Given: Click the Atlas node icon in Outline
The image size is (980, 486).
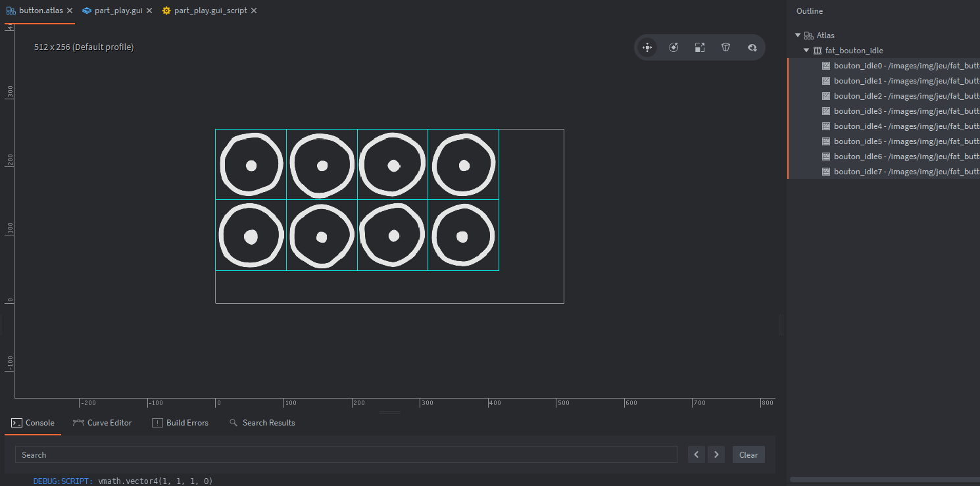Looking at the screenshot, I should [x=808, y=36].
